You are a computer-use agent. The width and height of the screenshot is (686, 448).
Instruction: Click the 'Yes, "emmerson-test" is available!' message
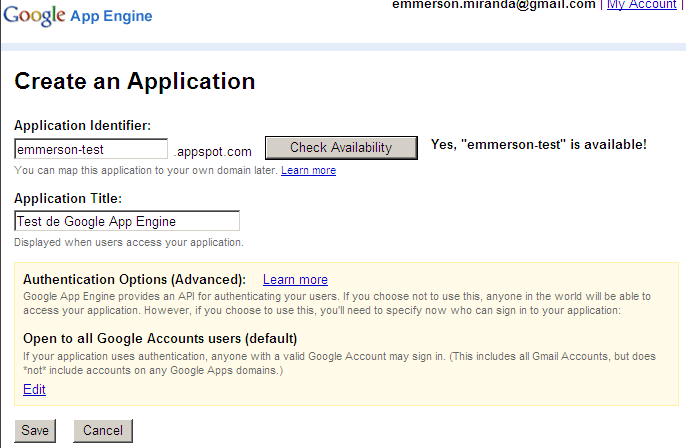[x=539, y=144]
